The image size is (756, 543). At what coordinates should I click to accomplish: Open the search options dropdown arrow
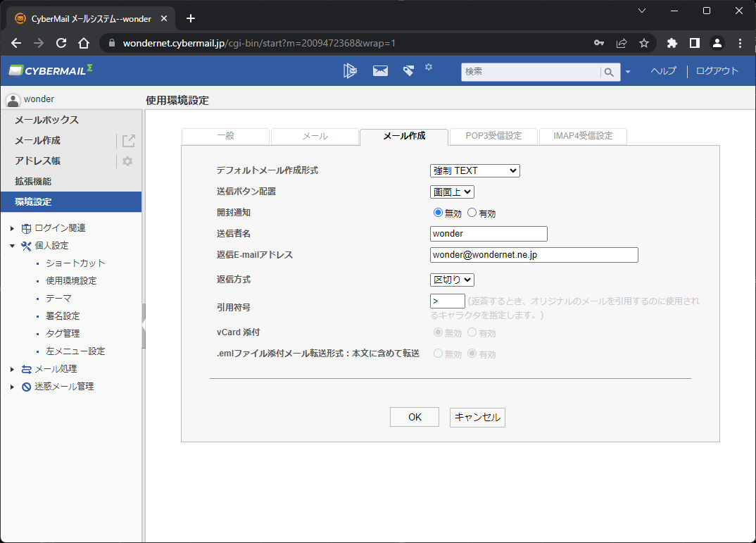pyautogui.click(x=628, y=72)
